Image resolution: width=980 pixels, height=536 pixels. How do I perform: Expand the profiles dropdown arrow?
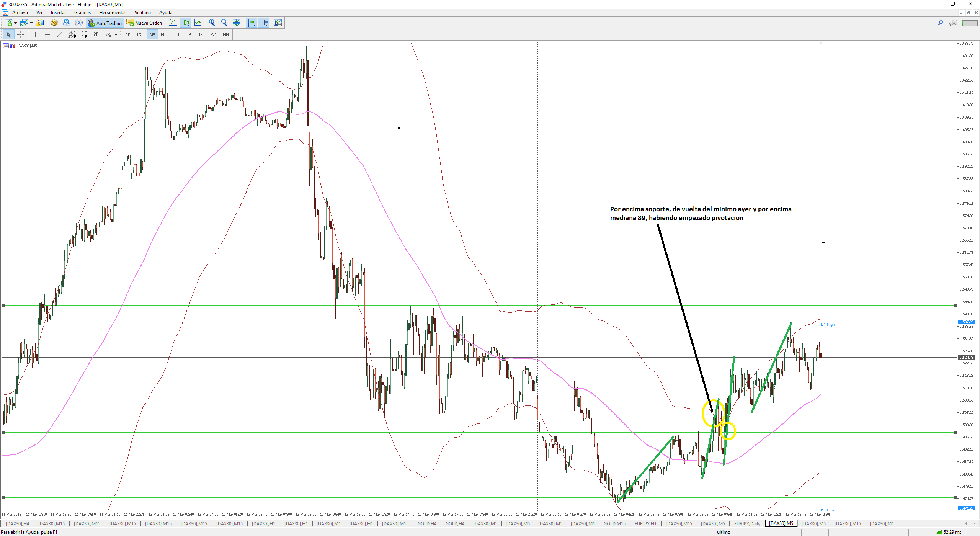pos(31,23)
